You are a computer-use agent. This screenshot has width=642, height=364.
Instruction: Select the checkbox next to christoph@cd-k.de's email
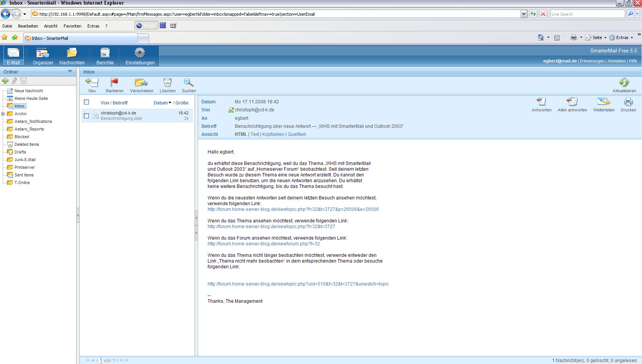[x=86, y=116]
